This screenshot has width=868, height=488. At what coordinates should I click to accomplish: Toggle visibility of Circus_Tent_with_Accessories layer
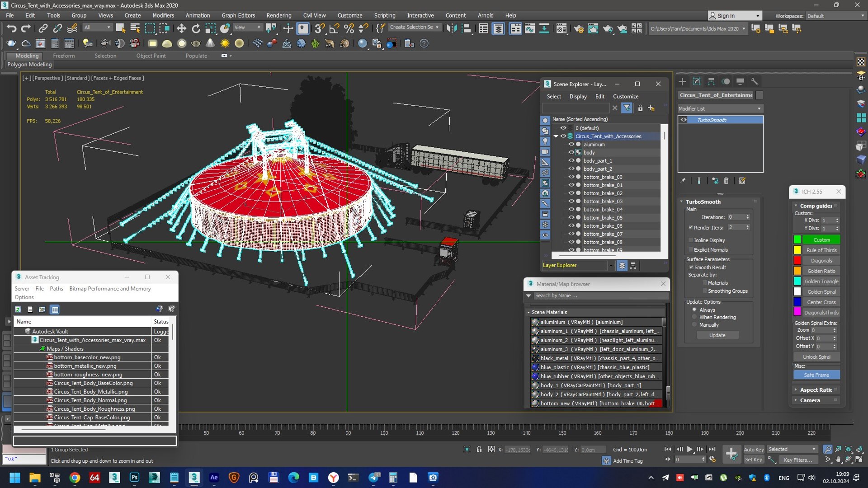click(x=563, y=136)
